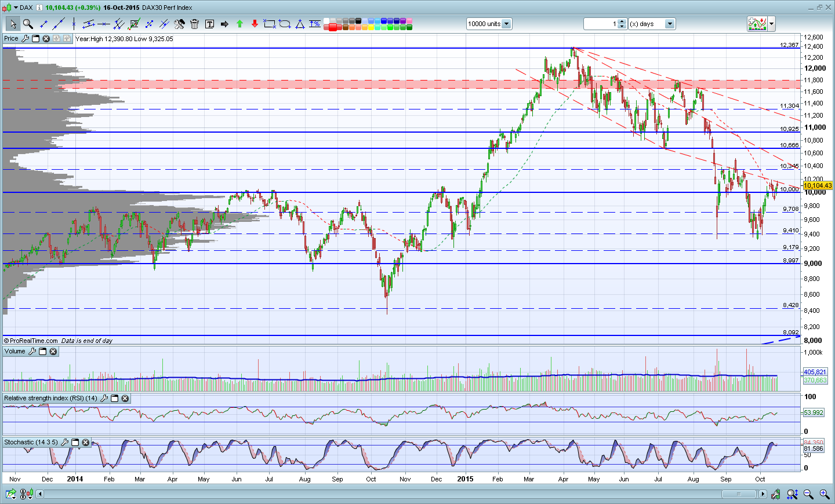Screen dimensions: 835x504
Task: Pick the green up arrow drawing tool
Action: (239, 24)
